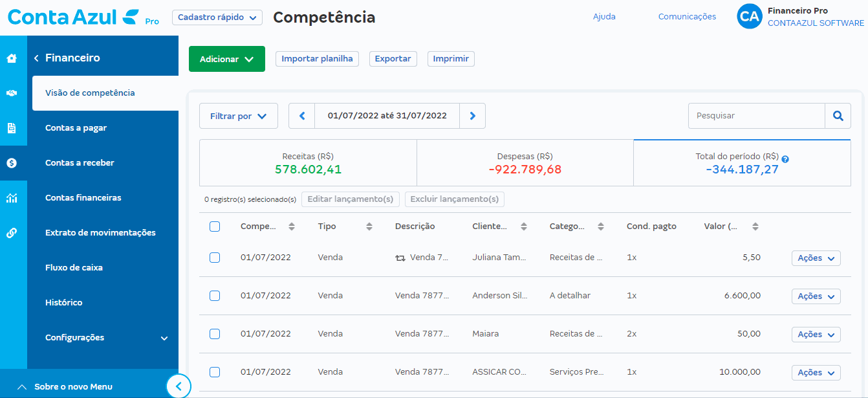Click the recurring icon on the Juliana Tam row
The height and width of the screenshot is (398, 868).
pos(400,258)
